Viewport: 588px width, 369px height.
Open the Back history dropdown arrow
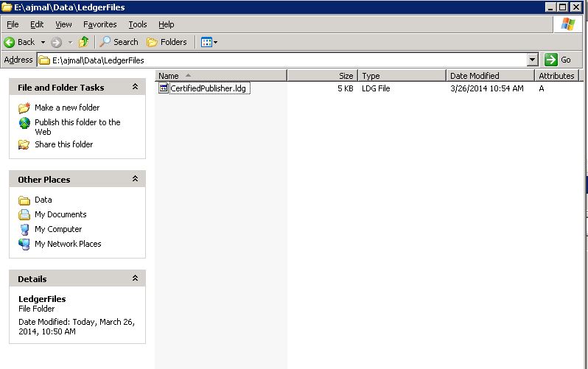click(x=43, y=42)
